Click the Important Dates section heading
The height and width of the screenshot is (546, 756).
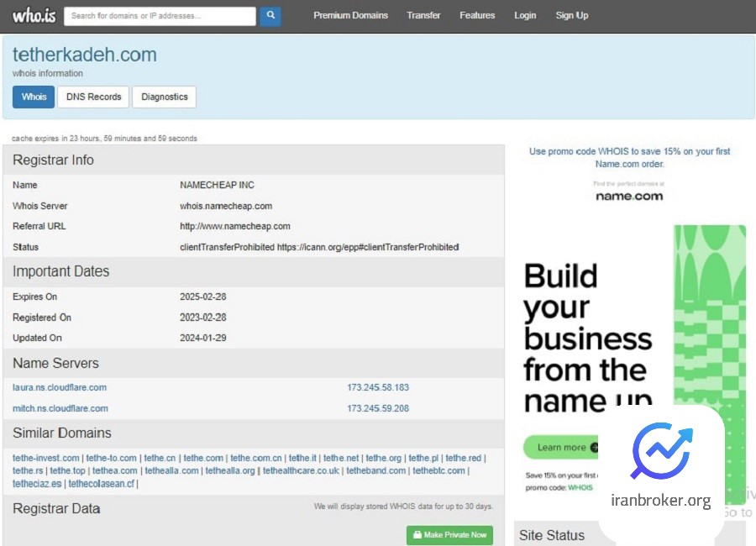point(60,271)
